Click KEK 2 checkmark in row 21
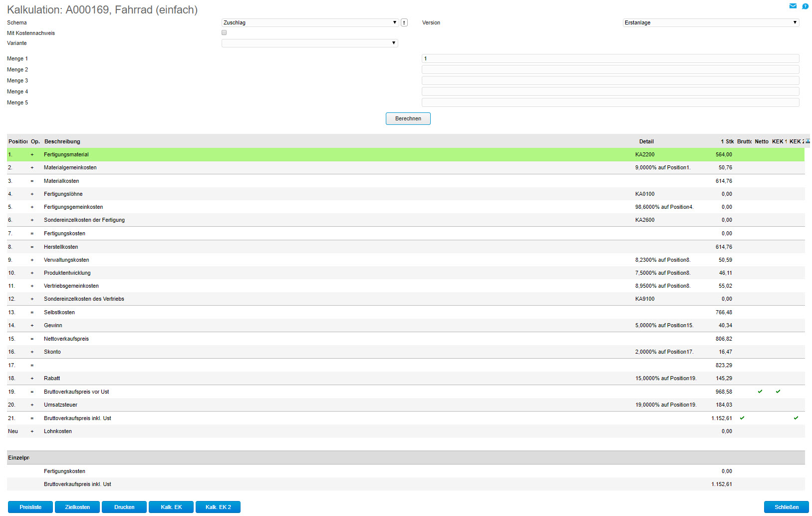 (796, 418)
